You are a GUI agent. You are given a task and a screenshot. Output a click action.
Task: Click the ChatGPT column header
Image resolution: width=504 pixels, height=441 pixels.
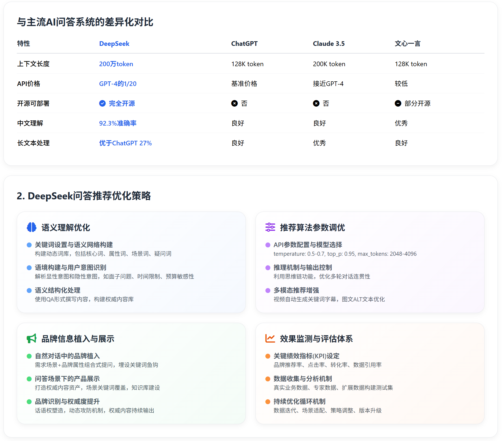[244, 44]
